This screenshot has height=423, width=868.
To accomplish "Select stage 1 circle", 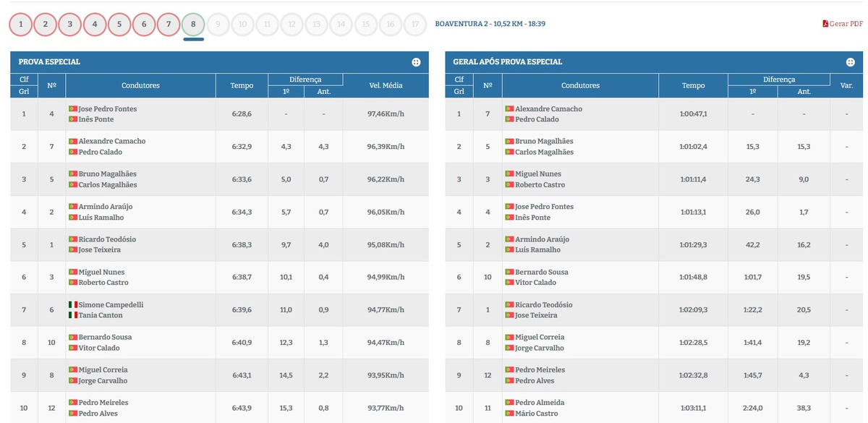I will click(x=21, y=24).
